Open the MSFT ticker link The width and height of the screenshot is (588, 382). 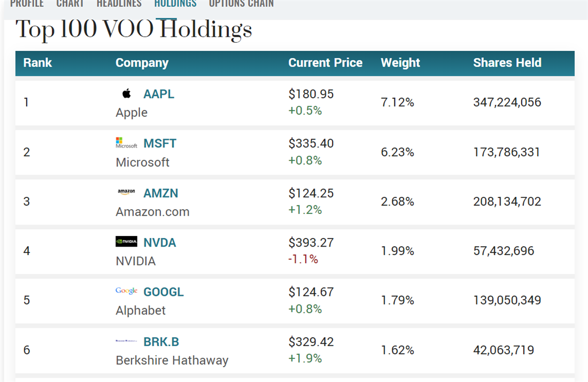tap(160, 143)
